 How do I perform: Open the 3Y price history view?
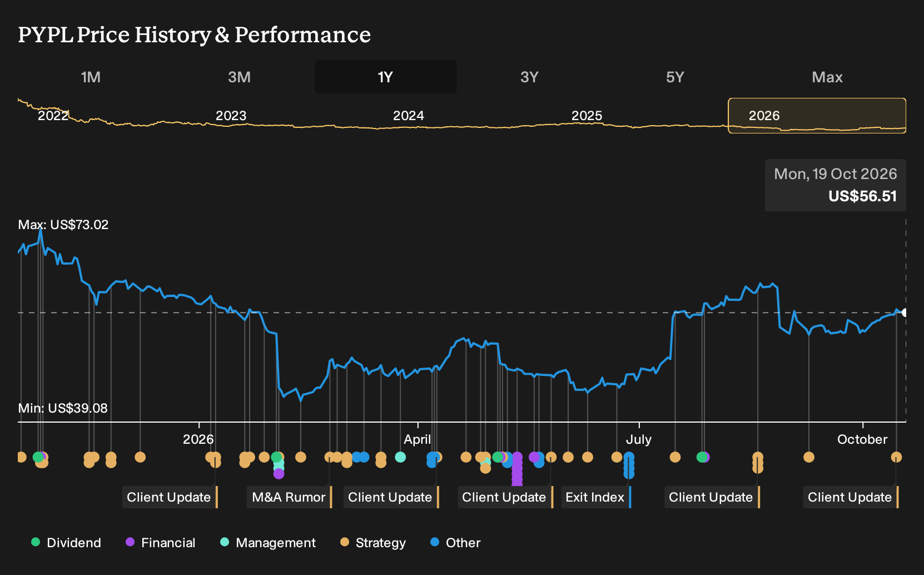(x=529, y=77)
